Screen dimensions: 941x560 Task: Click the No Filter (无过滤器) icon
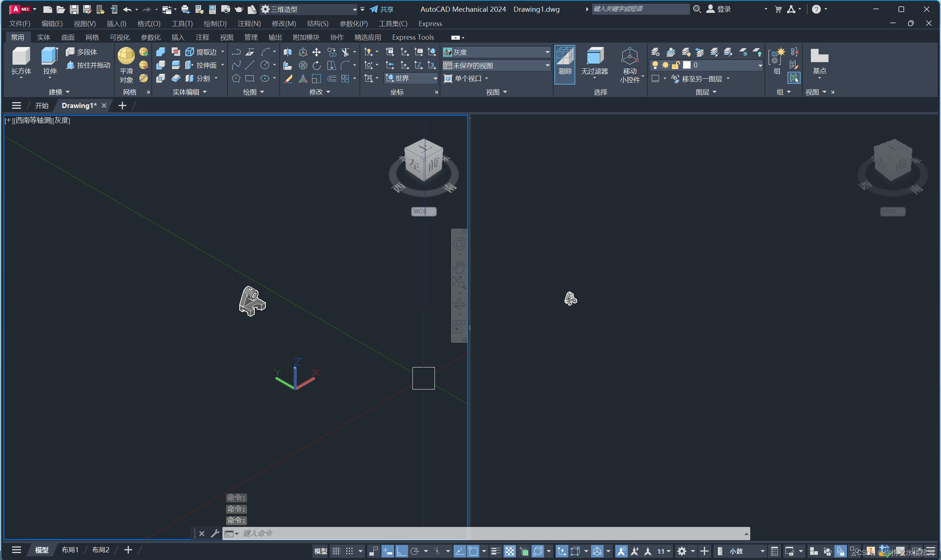coord(594,57)
